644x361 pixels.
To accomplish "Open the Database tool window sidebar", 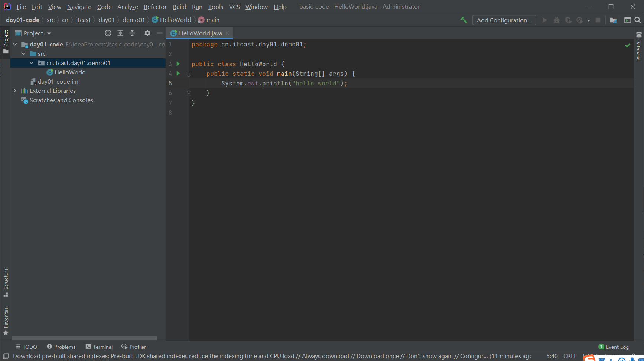I will (639, 46).
